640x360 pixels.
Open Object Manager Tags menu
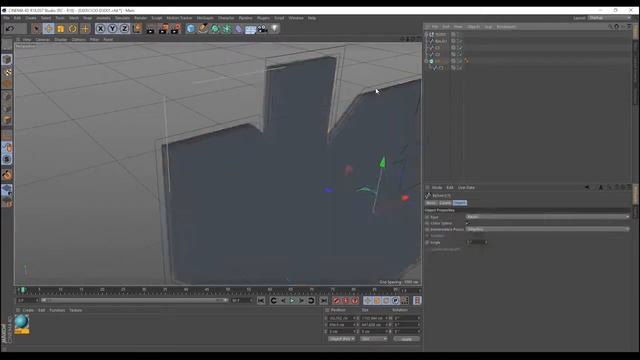tap(488, 27)
